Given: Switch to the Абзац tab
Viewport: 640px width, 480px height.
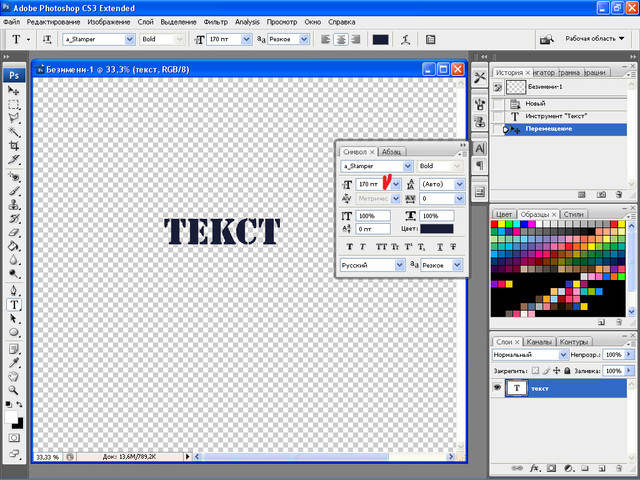Looking at the screenshot, I should click(391, 152).
